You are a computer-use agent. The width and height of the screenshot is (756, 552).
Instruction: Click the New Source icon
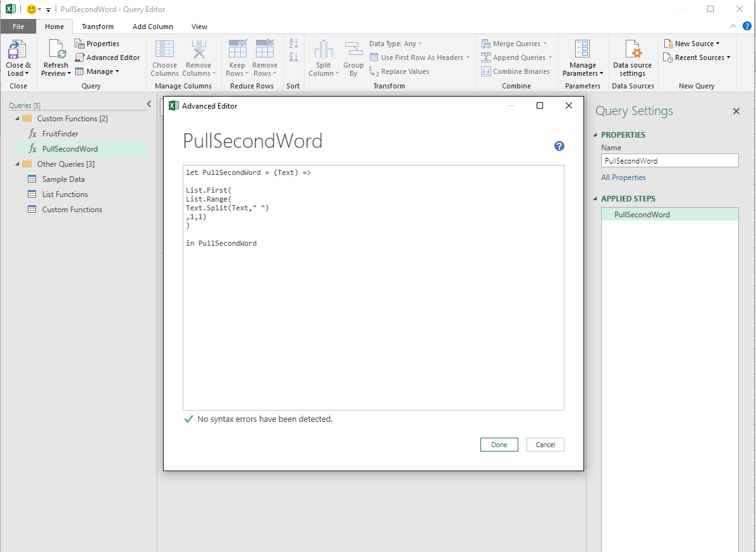(x=668, y=44)
